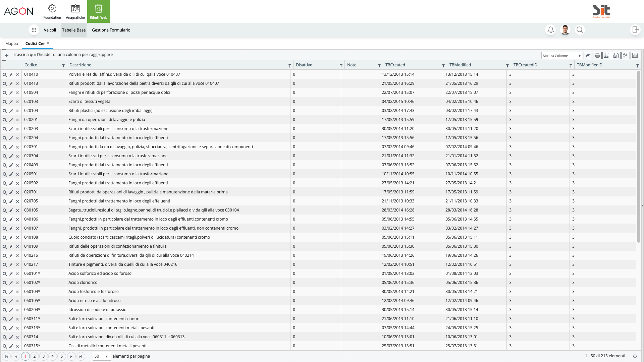The width and height of the screenshot is (644, 362).
Task: Open the Anagrafiche module
Action: (x=75, y=11)
